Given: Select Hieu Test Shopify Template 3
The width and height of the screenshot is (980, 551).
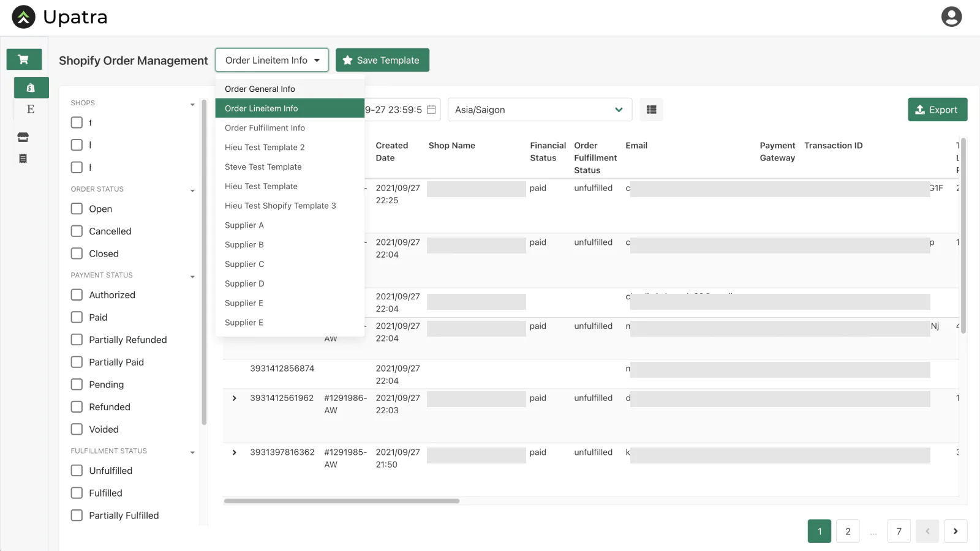Looking at the screenshot, I should pos(290,206).
